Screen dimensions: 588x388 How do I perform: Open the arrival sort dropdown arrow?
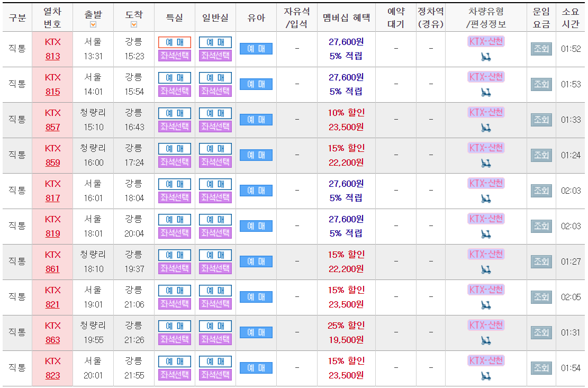(x=134, y=24)
